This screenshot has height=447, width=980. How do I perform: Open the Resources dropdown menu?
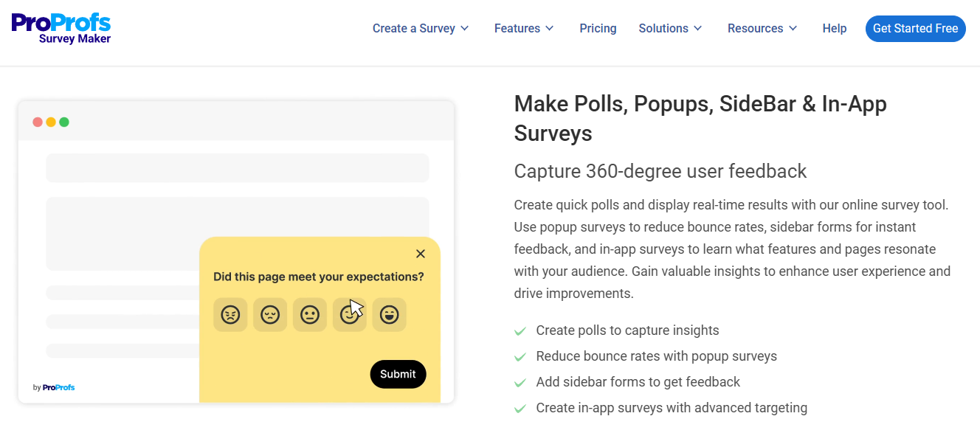click(x=762, y=29)
